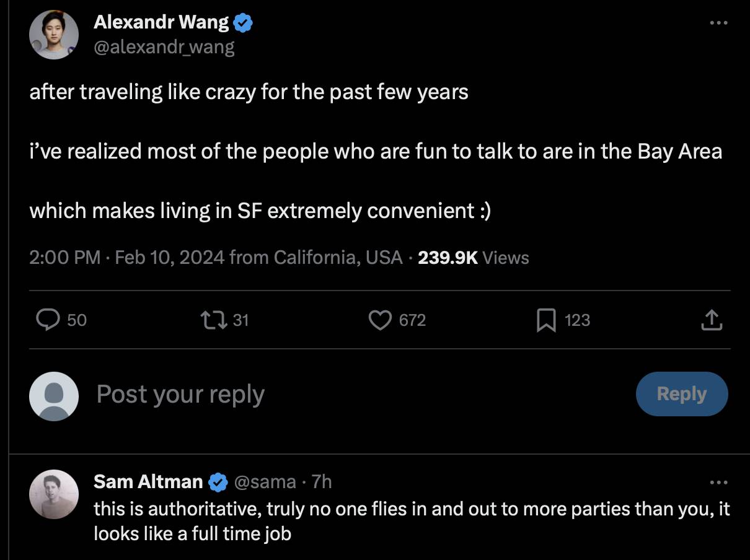Open three-dot menu on Sam Altman's reply
750x560 pixels.
(x=718, y=482)
